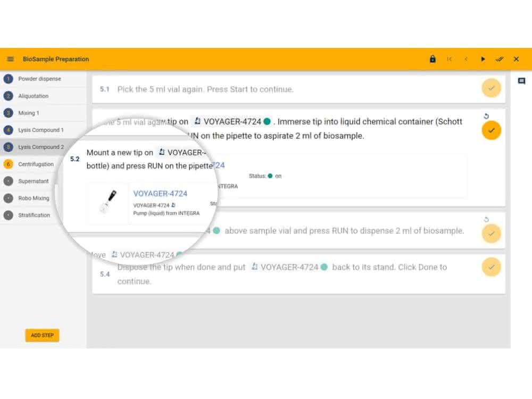Toggle the step 5.2 done checkmark
The width and height of the screenshot is (532, 399).
point(491,130)
